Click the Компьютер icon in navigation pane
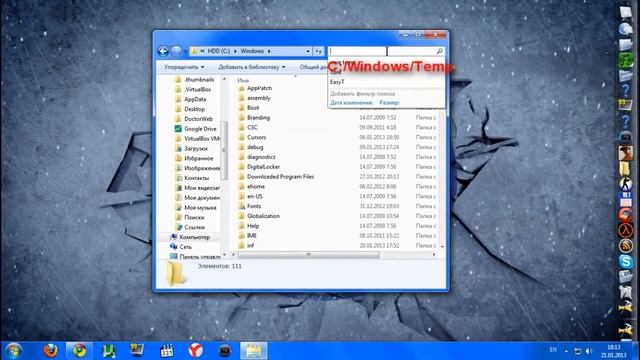640x360 pixels. pyautogui.click(x=173, y=237)
